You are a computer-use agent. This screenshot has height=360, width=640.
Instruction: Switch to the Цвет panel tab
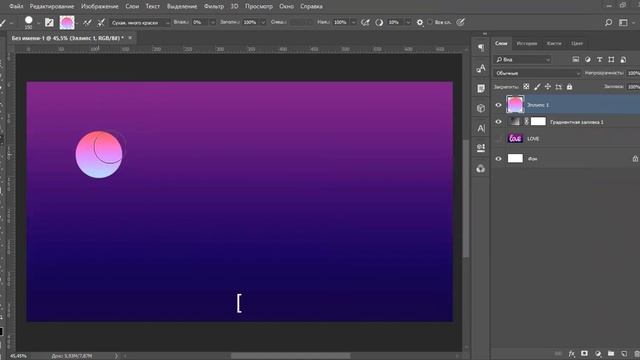(577, 43)
